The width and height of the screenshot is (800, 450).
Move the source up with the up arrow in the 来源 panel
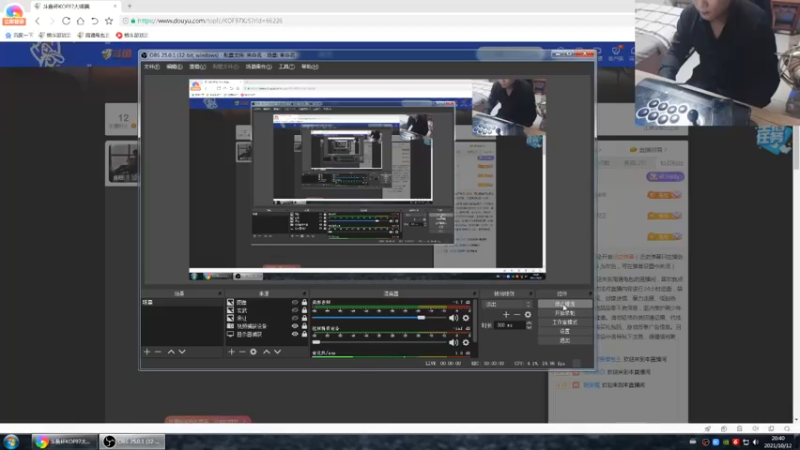click(266, 352)
